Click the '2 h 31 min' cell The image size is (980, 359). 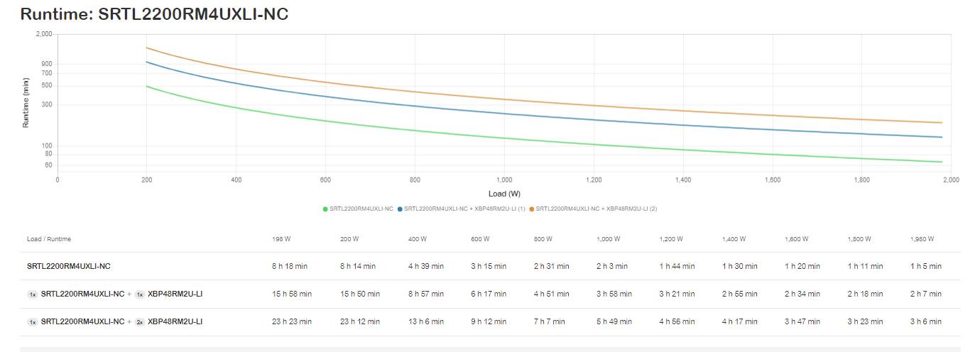click(x=552, y=266)
